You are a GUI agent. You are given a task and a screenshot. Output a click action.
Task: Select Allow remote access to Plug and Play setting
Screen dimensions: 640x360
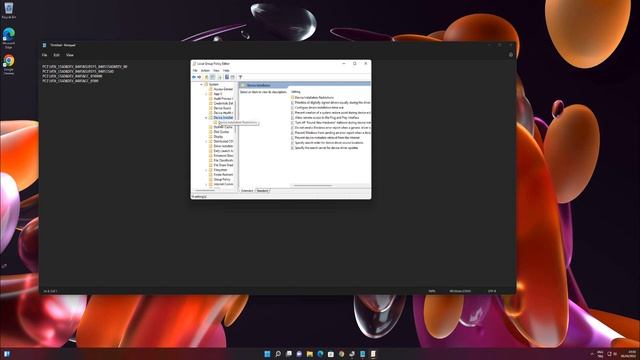(x=325, y=118)
